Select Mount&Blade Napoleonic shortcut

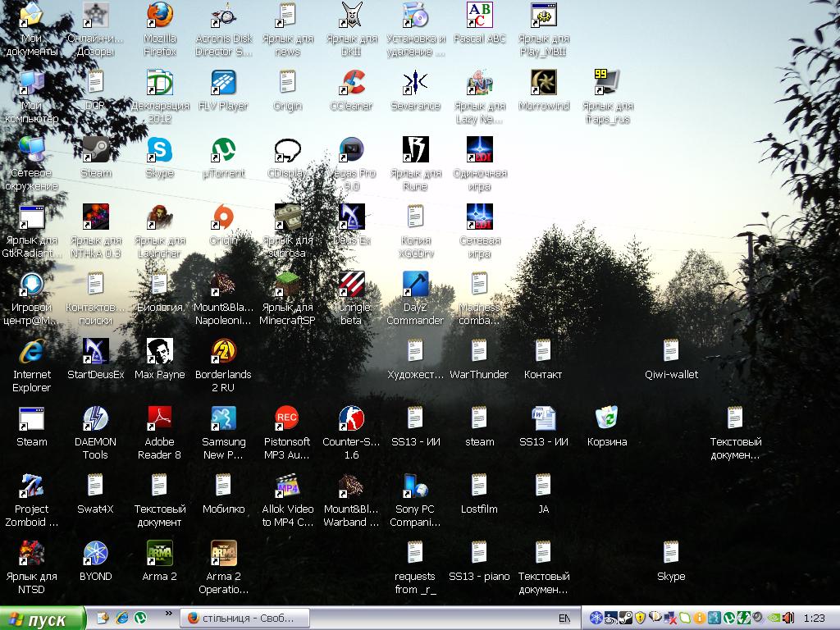(223, 299)
